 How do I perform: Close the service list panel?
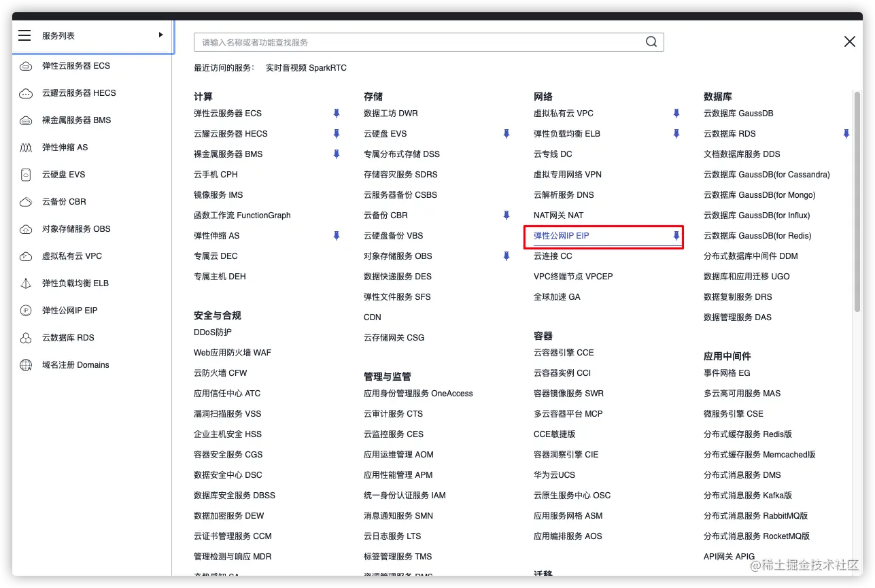849,41
